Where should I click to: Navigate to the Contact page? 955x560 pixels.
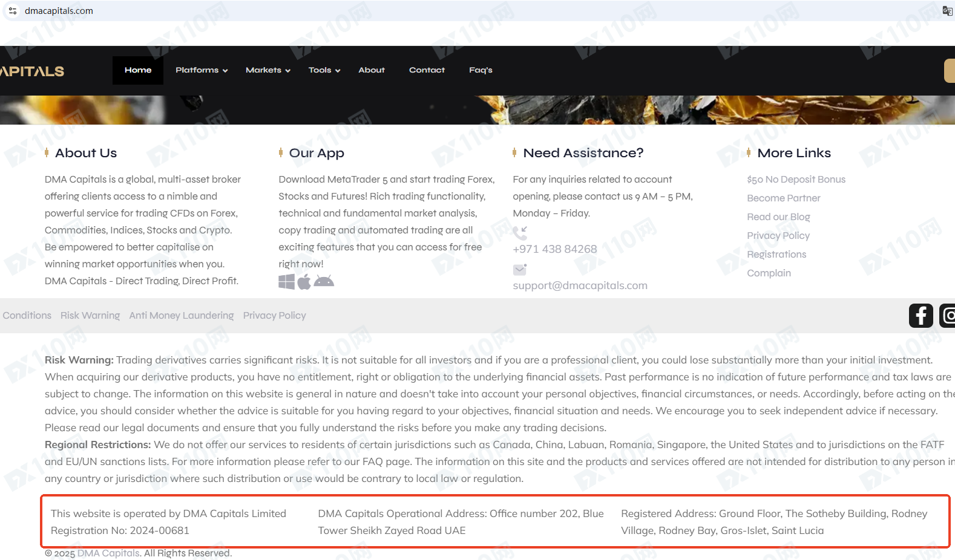click(427, 70)
